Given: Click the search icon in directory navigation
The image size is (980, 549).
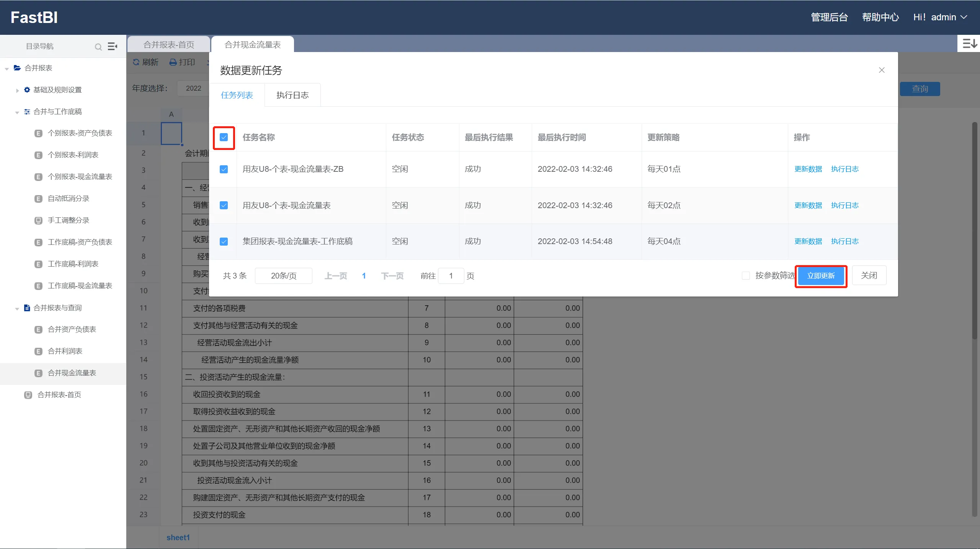Looking at the screenshot, I should tap(98, 47).
